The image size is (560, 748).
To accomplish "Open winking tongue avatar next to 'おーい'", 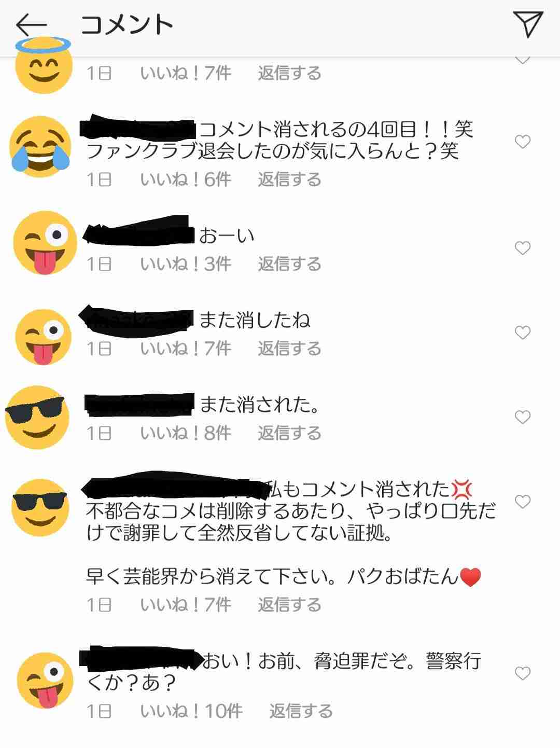I will pyautogui.click(x=45, y=243).
